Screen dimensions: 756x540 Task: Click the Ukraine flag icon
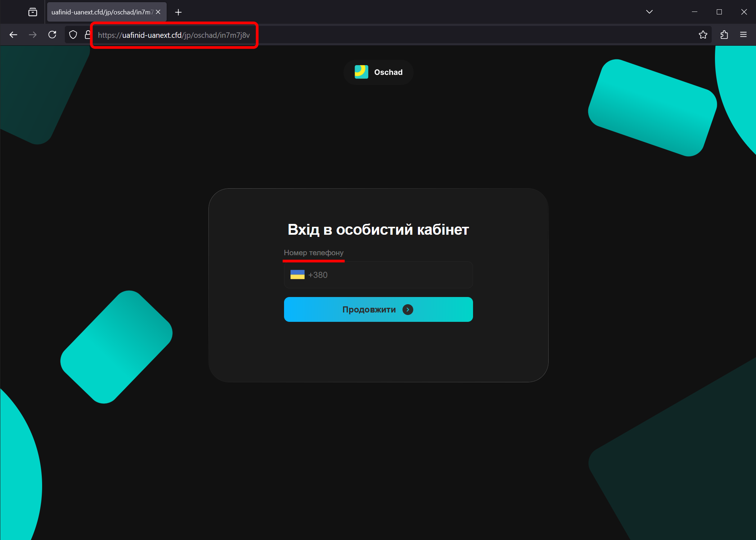297,275
